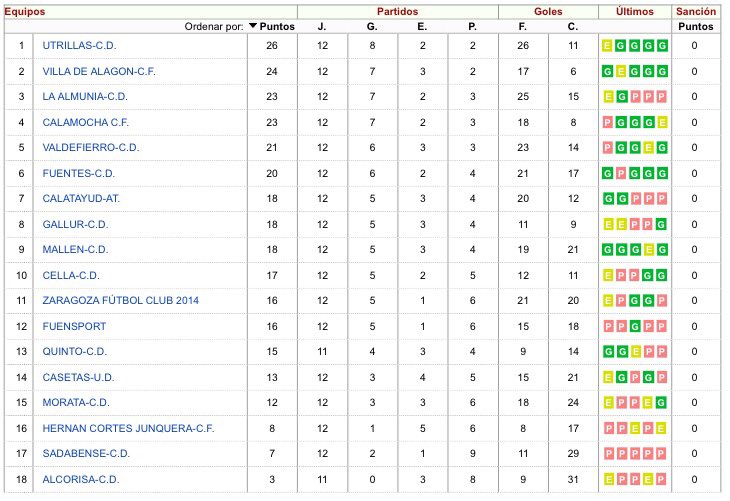This screenshot has height=501, width=730.
Task: Click VILLA DE ALAGON yellow E result icon
Action: 621,71
